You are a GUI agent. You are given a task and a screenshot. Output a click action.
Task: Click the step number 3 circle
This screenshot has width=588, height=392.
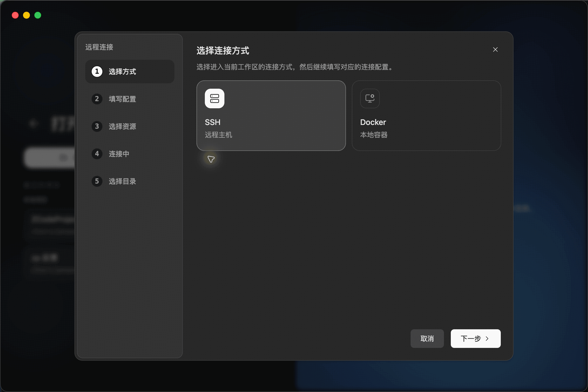97,126
